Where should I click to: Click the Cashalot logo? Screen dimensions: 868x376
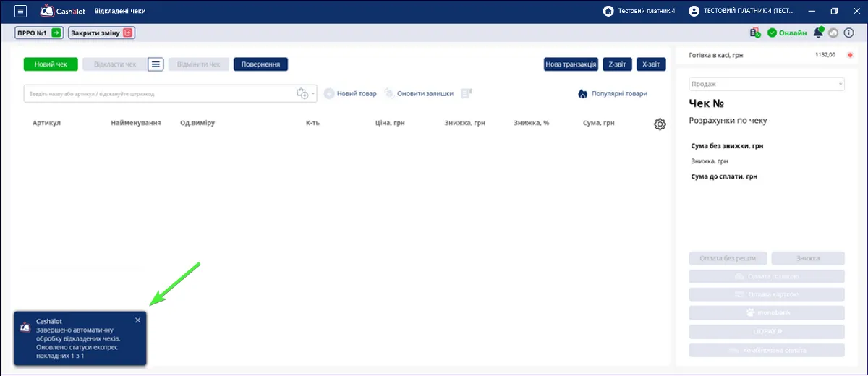[63, 11]
